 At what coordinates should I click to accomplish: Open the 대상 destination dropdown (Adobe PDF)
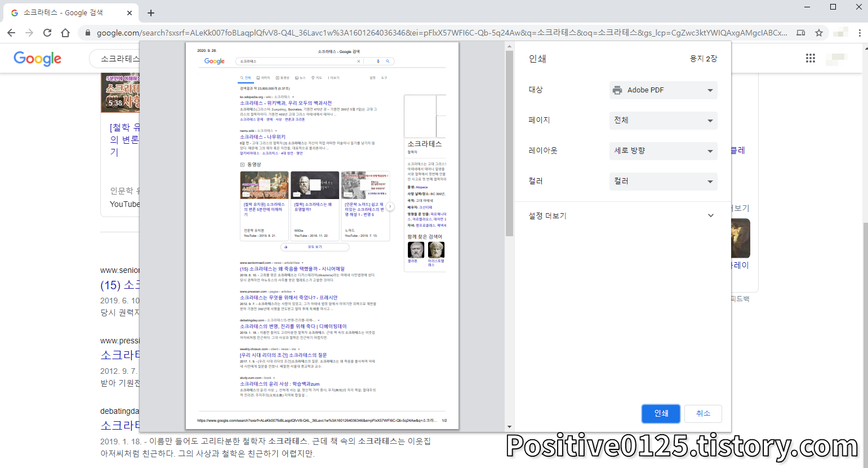(663, 90)
